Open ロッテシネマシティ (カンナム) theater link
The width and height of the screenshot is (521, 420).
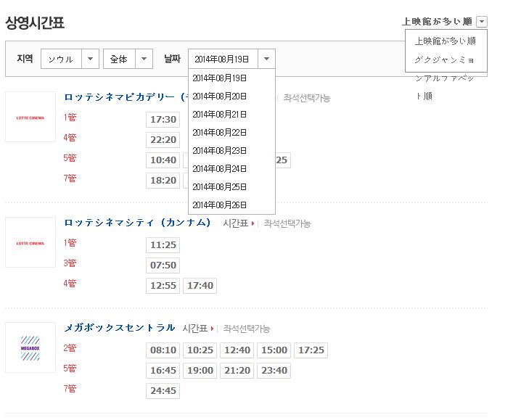(138, 223)
